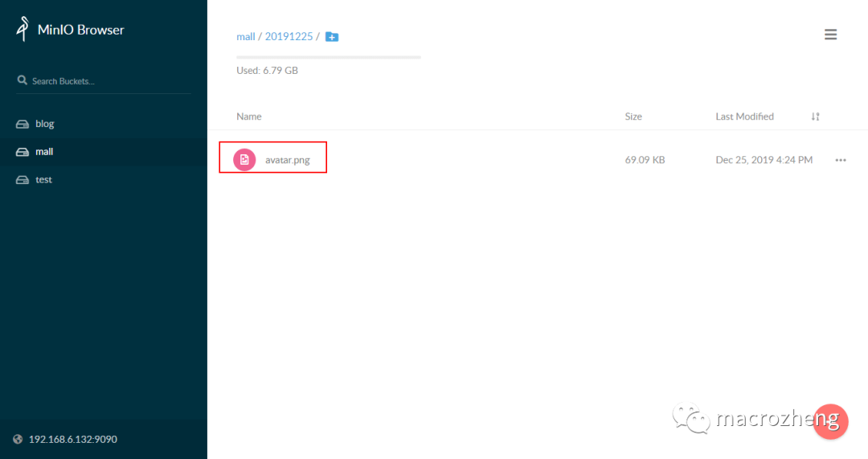Open the test bucket
The height and width of the screenshot is (459, 868).
(x=43, y=179)
